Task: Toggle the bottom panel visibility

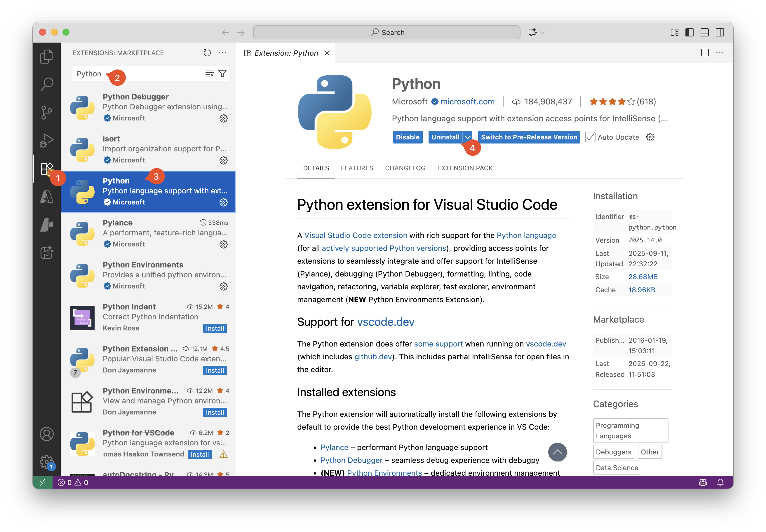Action: tap(705, 32)
